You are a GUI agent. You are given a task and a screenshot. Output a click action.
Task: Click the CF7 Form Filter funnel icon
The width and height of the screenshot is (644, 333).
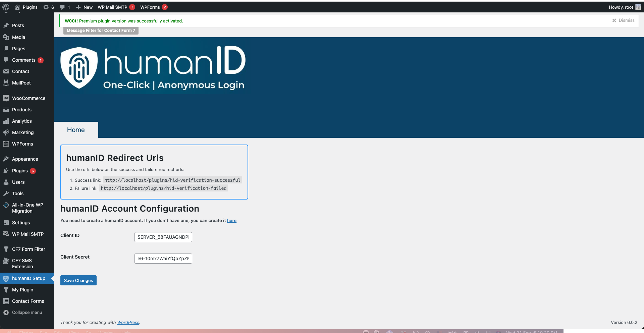click(x=6, y=249)
